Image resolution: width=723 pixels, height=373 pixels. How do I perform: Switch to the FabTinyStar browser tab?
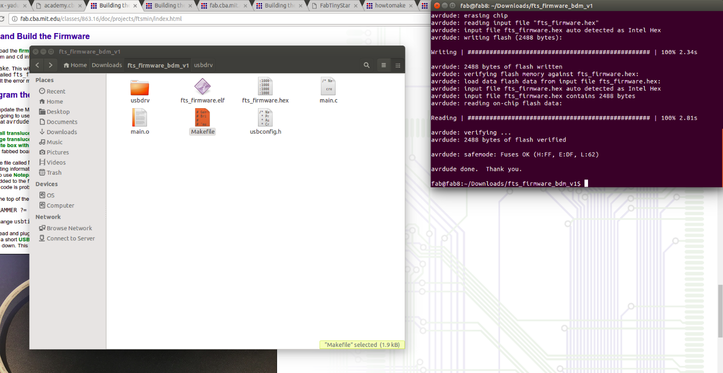(x=334, y=6)
